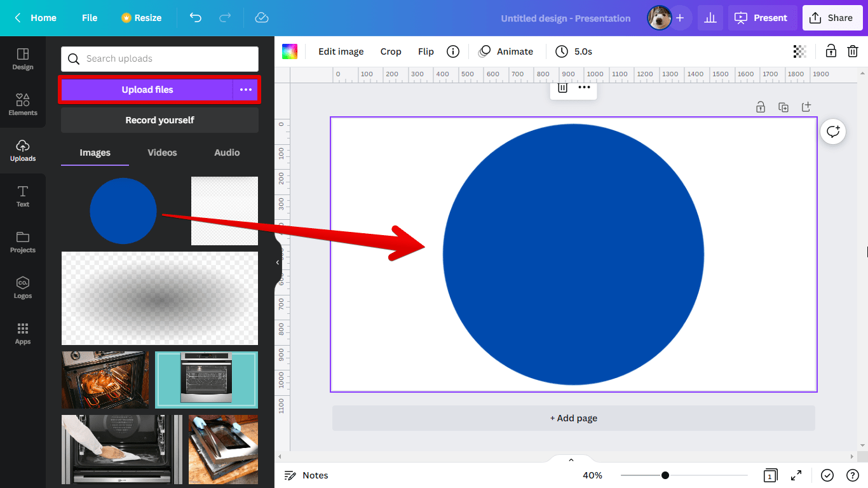Image resolution: width=868 pixels, height=488 pixels.
Task: Open the rainbow color swatch in the toolbar
Action: click(x=290, y=51)
